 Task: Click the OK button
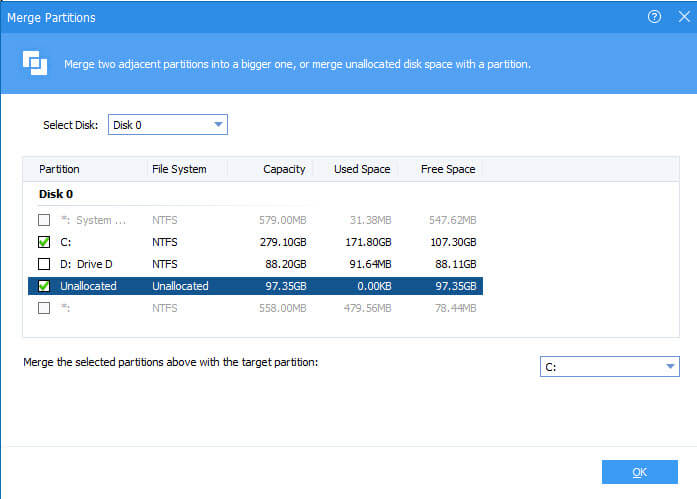640,472
